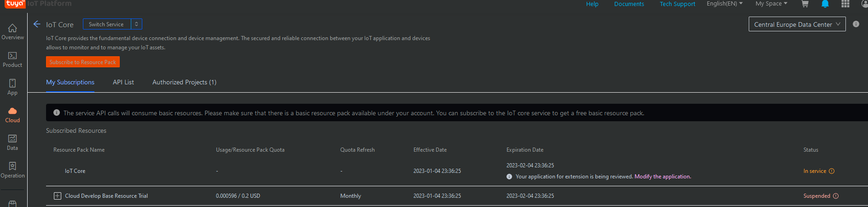This screenshot has width=868, height=207.
Task: Click Subscribe to Resource Pack button
Action: coord(83,62)
